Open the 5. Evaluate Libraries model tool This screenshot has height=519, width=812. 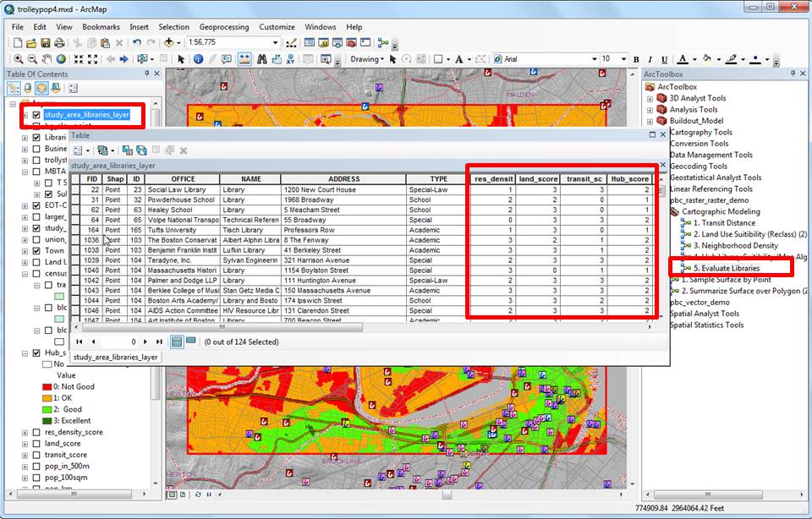tap(726, 268)
